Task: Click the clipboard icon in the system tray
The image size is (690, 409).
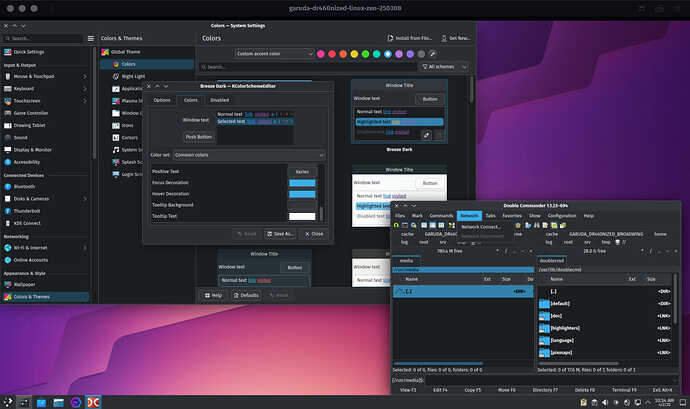Action: point(584,402)
